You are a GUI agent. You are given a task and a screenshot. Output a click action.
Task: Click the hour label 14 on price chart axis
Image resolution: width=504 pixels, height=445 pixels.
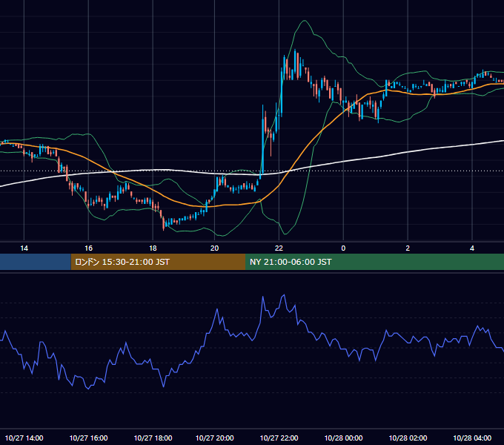[24, 248]
